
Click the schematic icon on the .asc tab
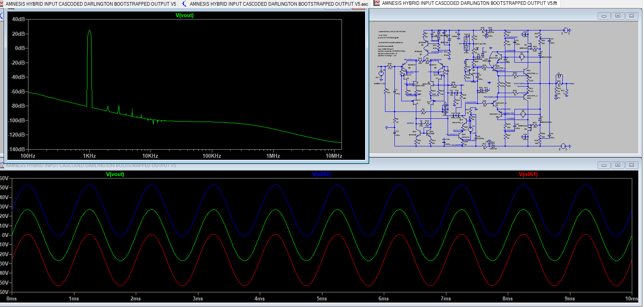click(x=184, y=4)
